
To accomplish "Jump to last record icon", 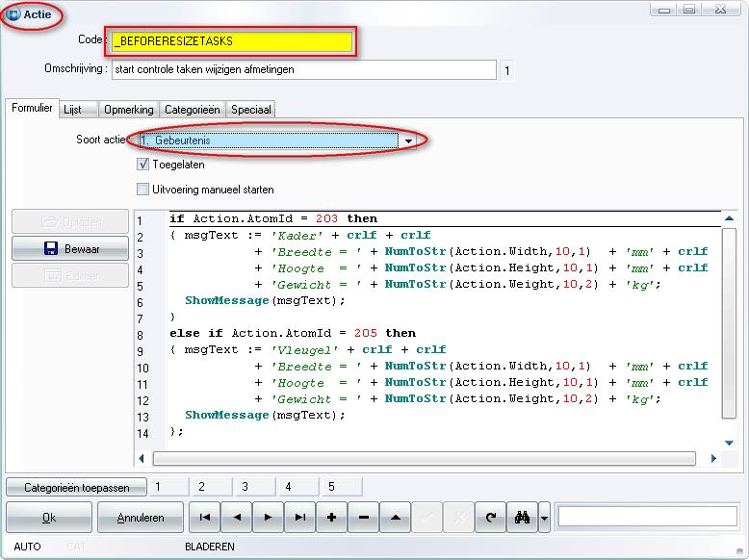I will point(300,517).
